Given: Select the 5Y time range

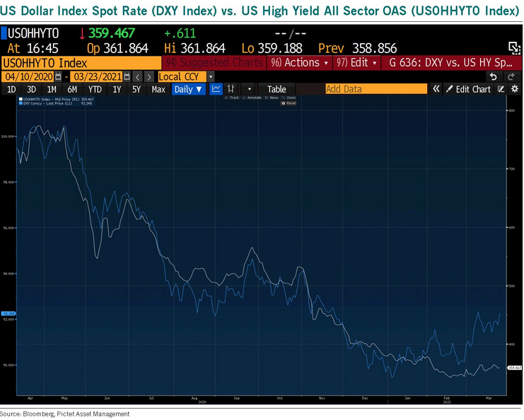Looking at the screenshot, I should click(x=136, y=89).
